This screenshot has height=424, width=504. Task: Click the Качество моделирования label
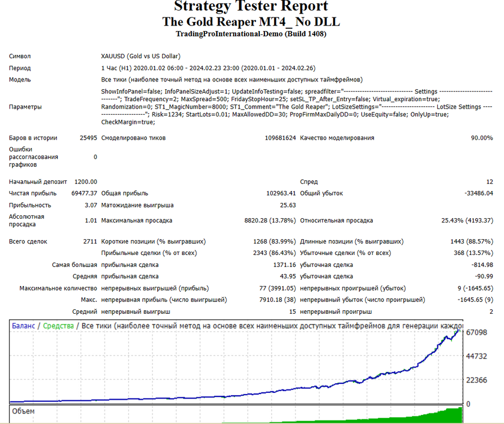pyautogui.click(x=337, y=138)
